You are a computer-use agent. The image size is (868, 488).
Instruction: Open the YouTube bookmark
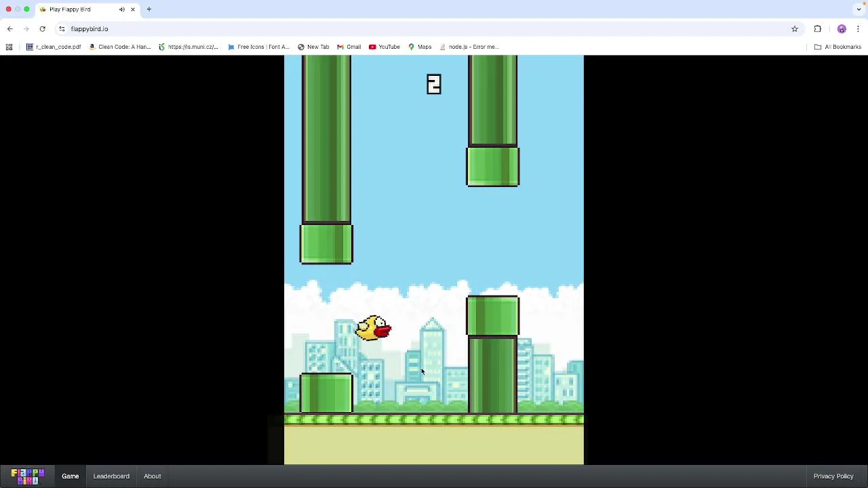(384, 47)
